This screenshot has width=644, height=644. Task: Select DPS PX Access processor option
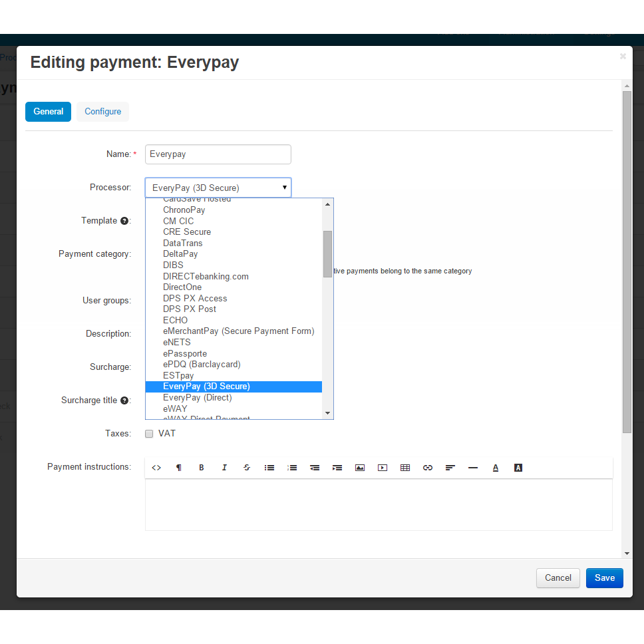coord(234,298)
